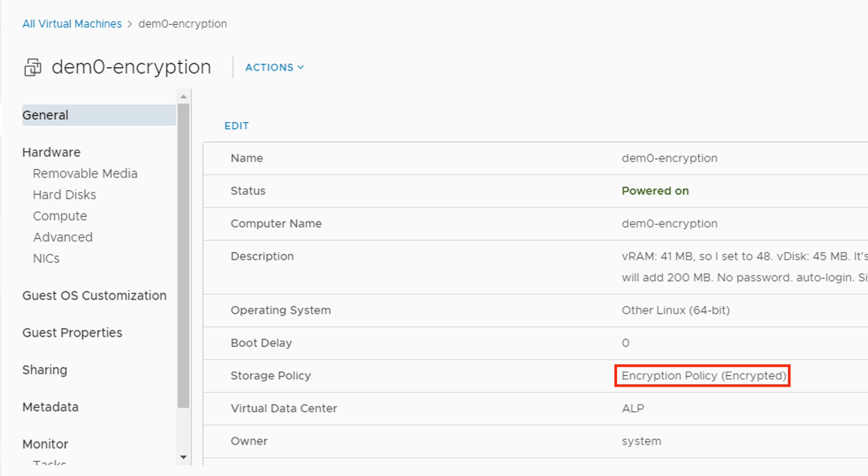This screenshot has width=868, height=476.
Task: Open Removable Media settings
Action: tap(85, 173)
